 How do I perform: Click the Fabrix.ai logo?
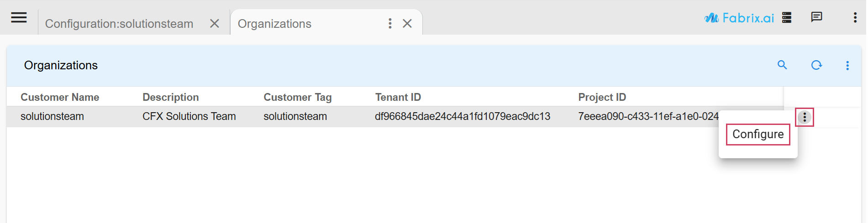coord(739,18)
